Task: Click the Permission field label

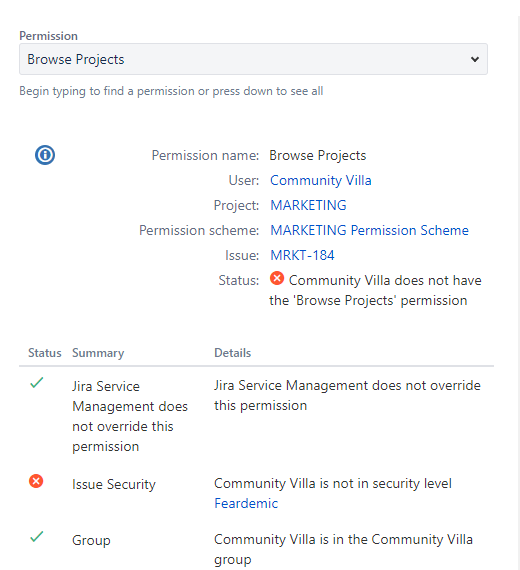Action: point(48,36)
